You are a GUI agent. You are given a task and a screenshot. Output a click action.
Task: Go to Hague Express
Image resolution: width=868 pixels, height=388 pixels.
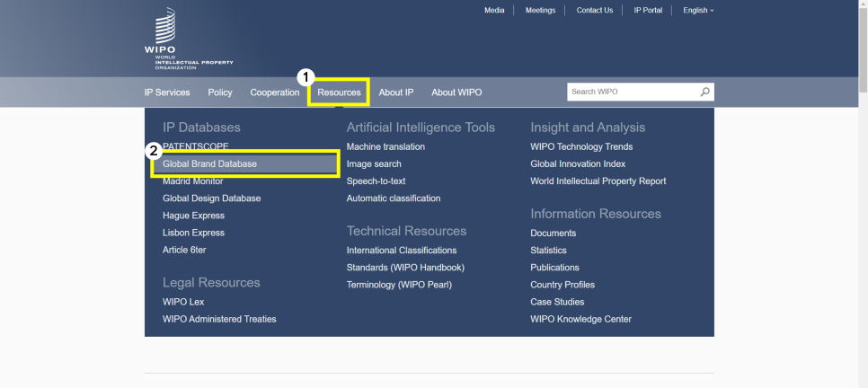(194, 216)
